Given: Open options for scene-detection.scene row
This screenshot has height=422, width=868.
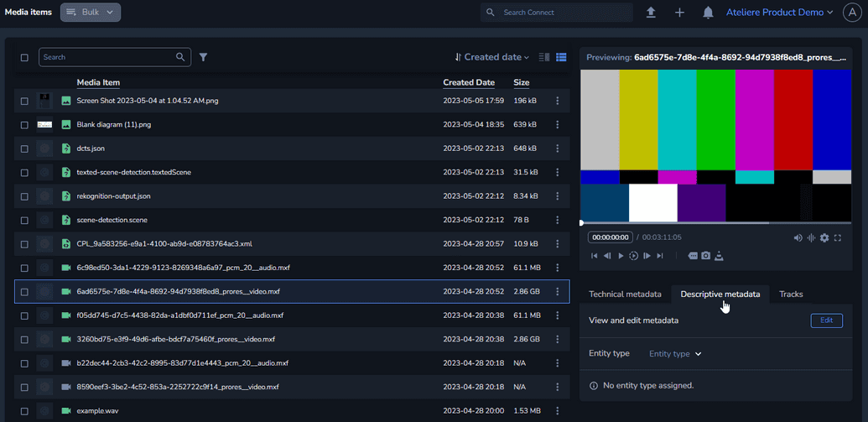Looking at the screenshot, I should [558, 220].
